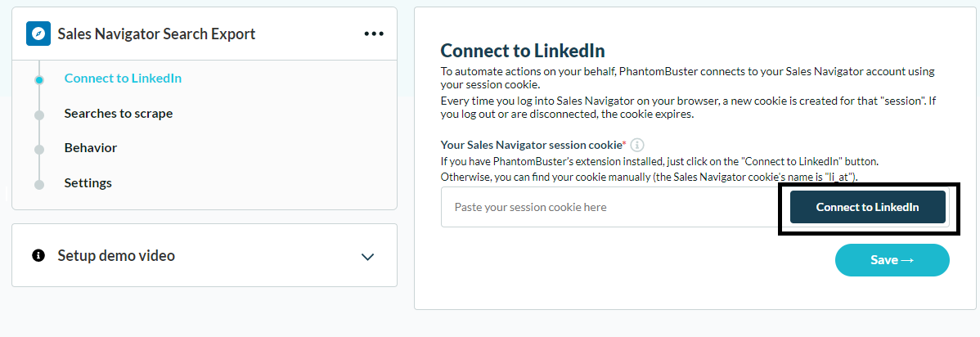Click the step dot beside Behavior
Viewport: 980px width, 337px height.
39,150
